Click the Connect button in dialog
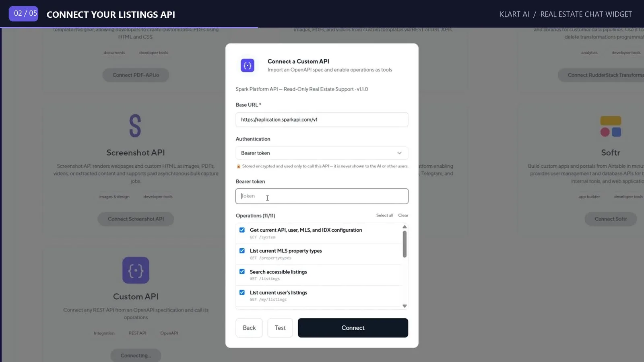 [353, 328]
